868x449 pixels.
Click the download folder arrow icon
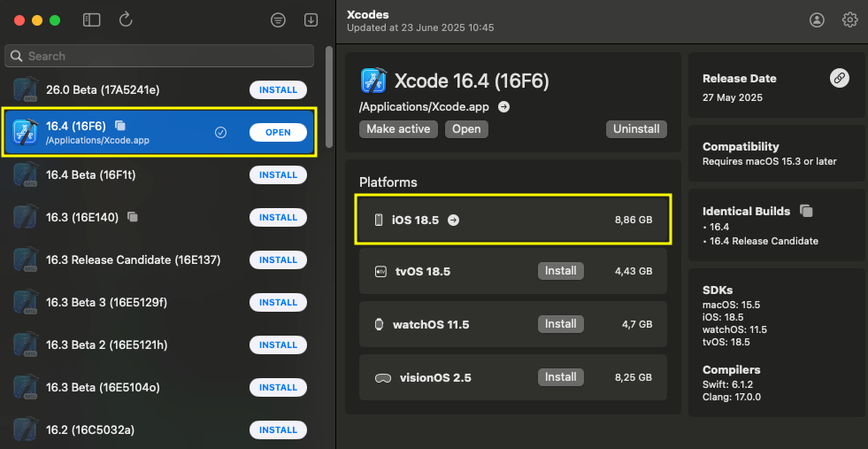(311, 20)
